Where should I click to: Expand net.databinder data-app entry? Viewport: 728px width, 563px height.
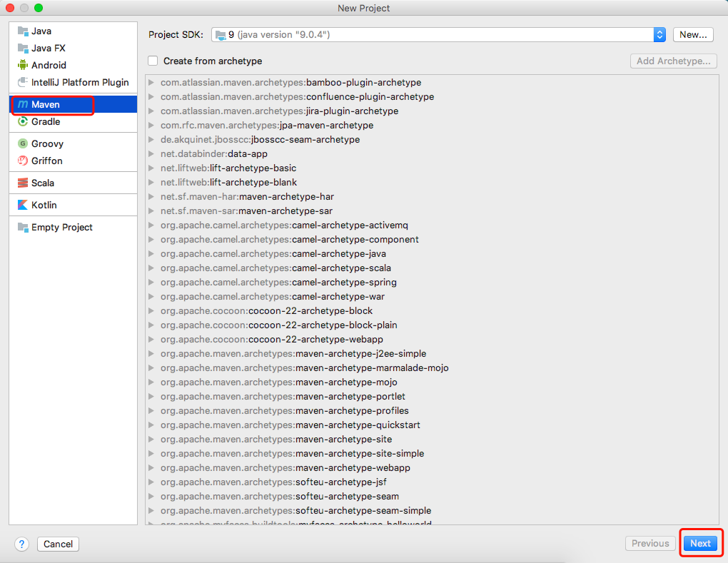pos(151,154)
